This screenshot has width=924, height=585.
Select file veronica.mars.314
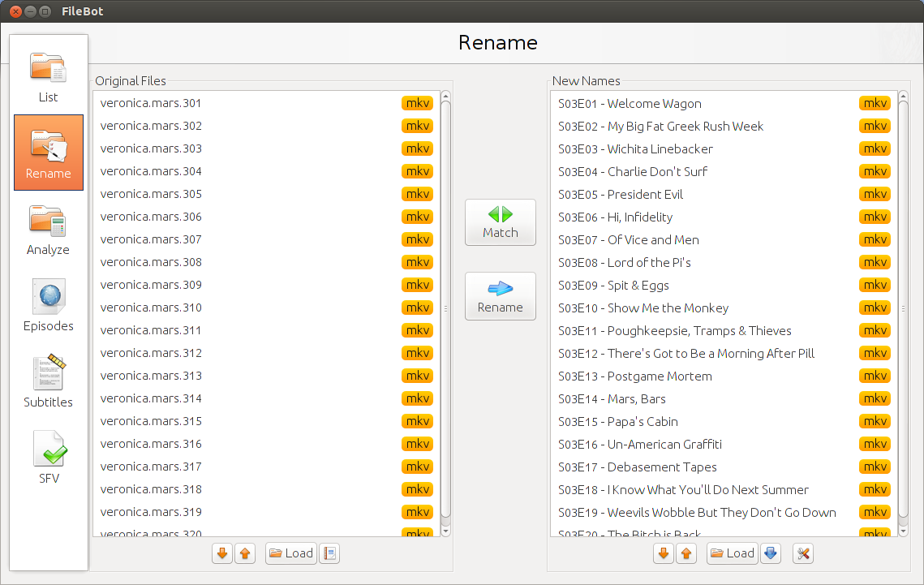(266, 398)
